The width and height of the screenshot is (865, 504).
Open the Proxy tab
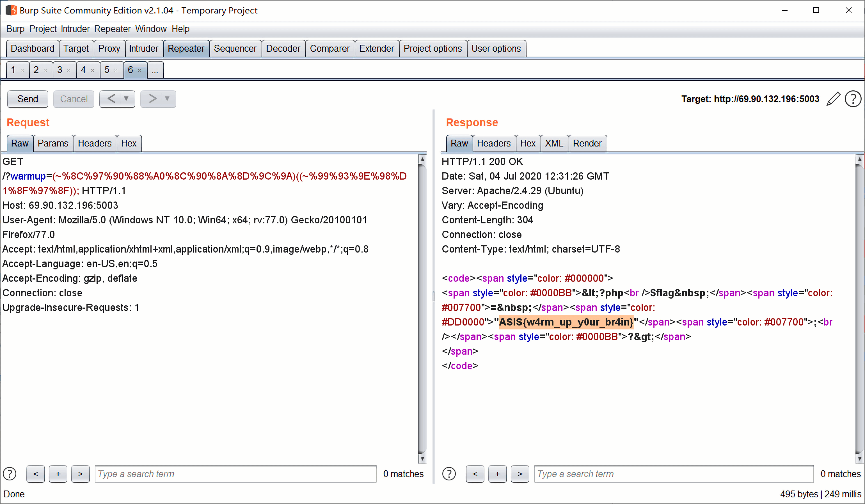click(109, 48)
